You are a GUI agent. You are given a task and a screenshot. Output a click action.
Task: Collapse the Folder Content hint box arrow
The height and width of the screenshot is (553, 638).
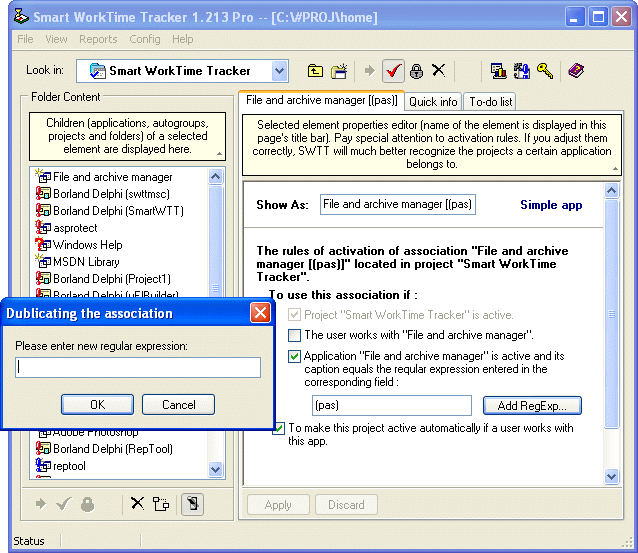point(219,154)
